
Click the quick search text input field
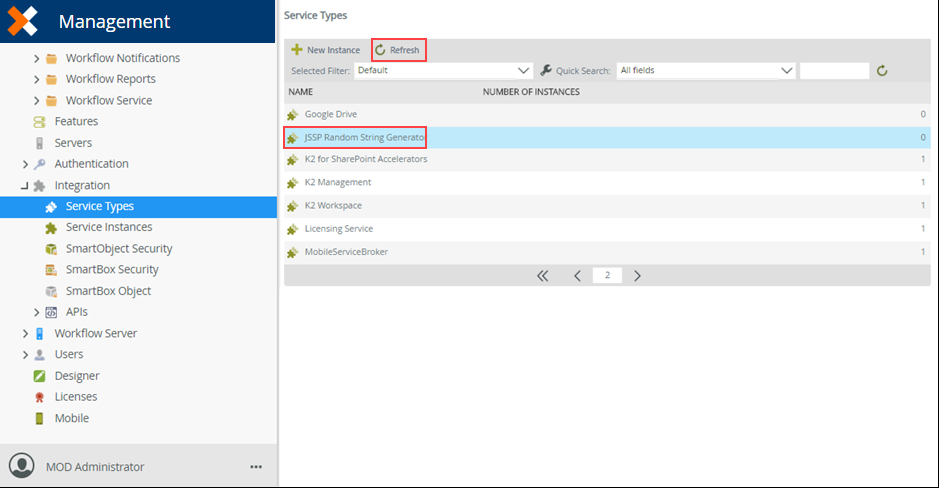coord(834,71)
